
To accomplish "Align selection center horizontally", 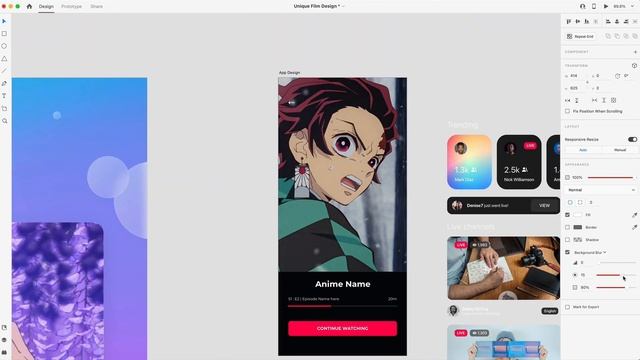I will 617,21.
